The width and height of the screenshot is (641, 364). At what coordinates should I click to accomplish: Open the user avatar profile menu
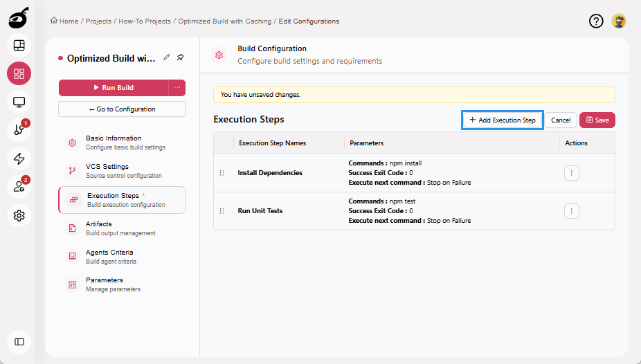(x=619, y=21)
